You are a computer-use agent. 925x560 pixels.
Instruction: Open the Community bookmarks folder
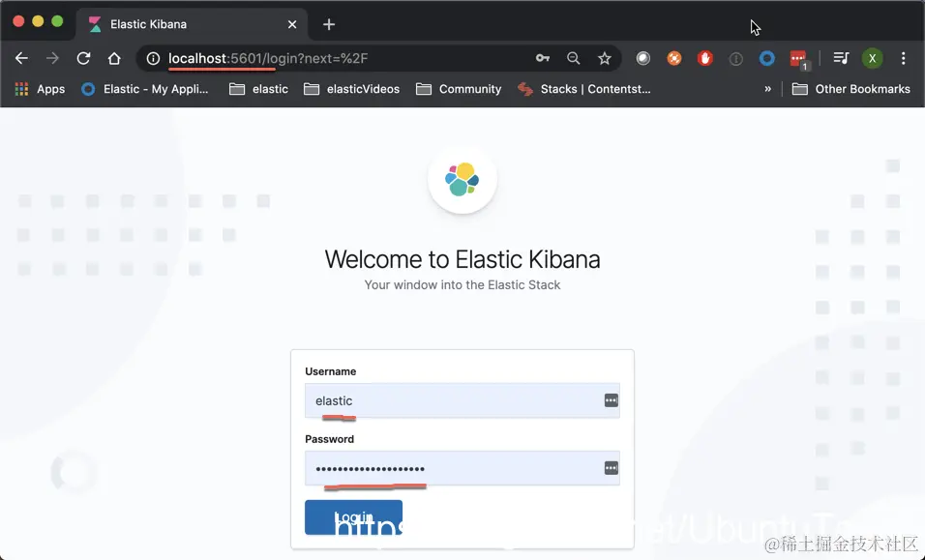[459, 89]
